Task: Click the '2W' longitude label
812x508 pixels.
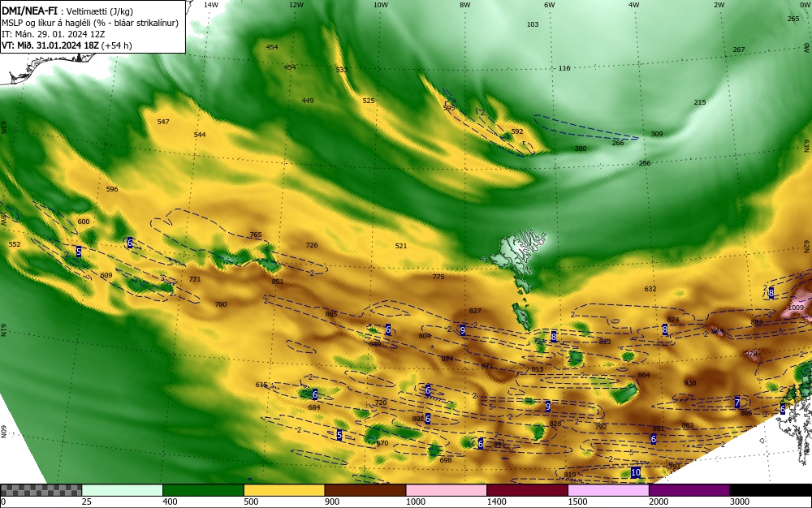Action: click(719, 5)
